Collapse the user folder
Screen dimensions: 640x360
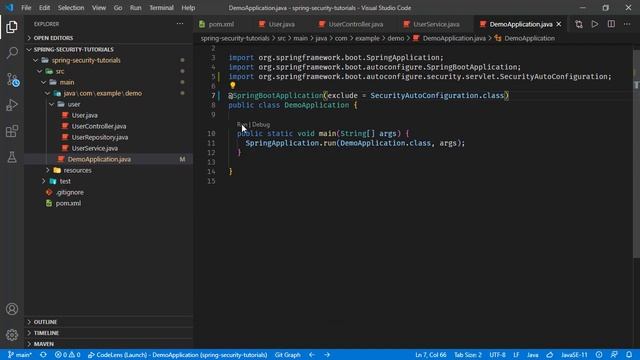[x=52, y=104]
